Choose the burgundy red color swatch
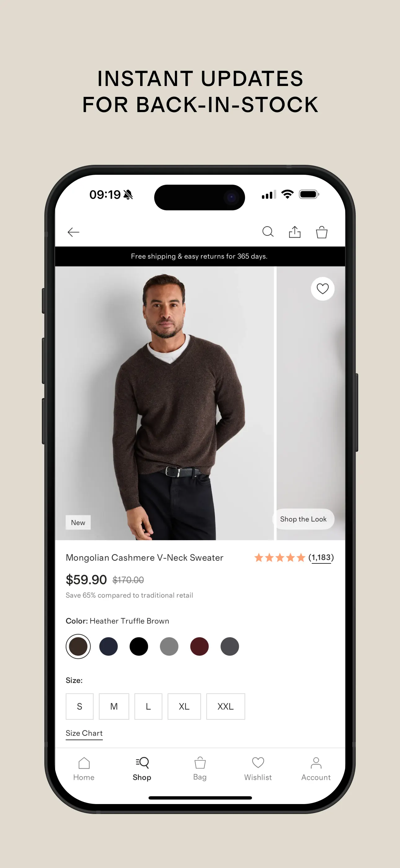The width and height of the screenshot is (400, 868). (199, 646)
